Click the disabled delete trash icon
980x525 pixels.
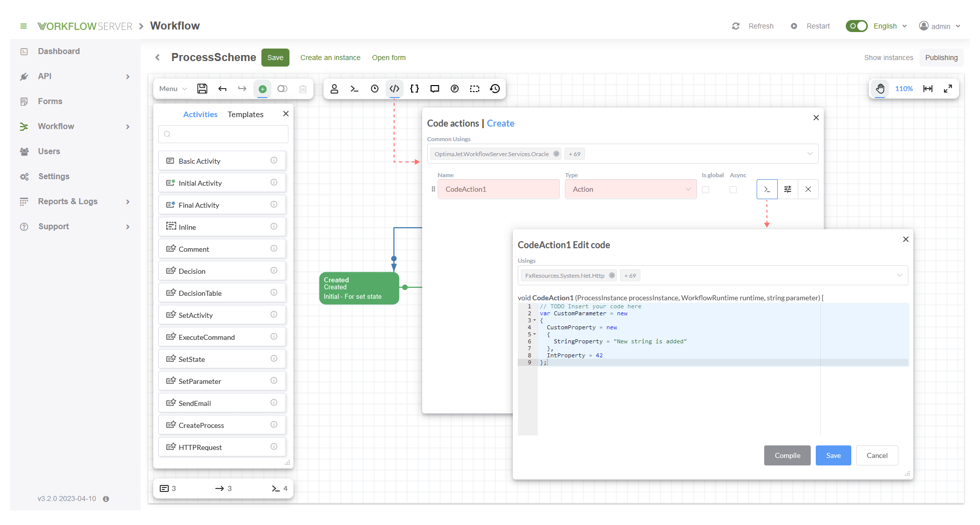(302, 89)
